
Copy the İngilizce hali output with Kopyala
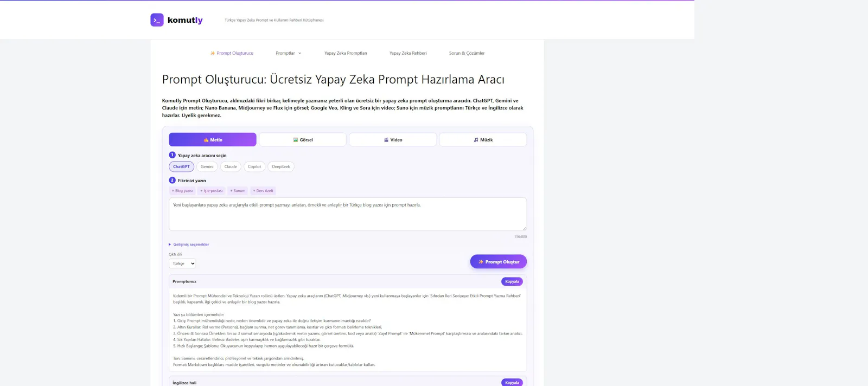[x=512, y=382]
